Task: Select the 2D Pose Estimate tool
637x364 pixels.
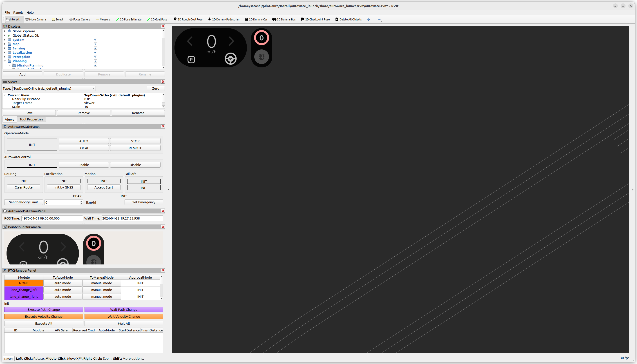Action: 129,19
